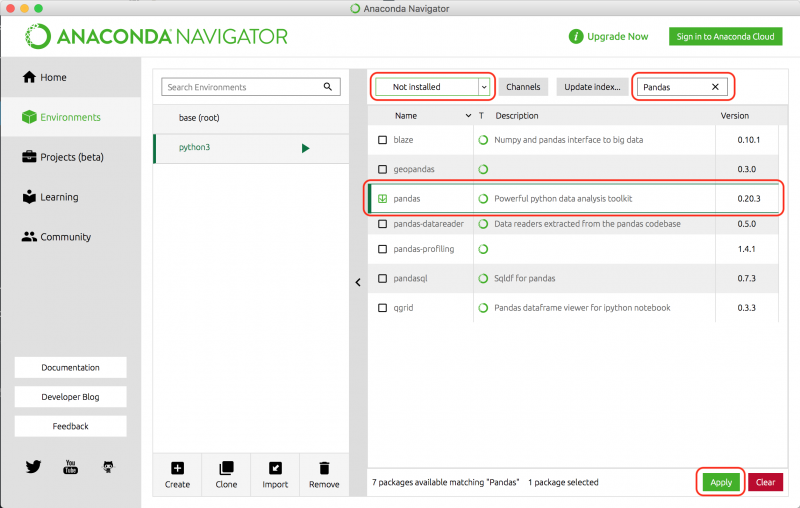Screen dimensions: 800x508
Task: Click pandas version 0.20.3 cell
Action: pyautogui.click(x=748, y=199)
